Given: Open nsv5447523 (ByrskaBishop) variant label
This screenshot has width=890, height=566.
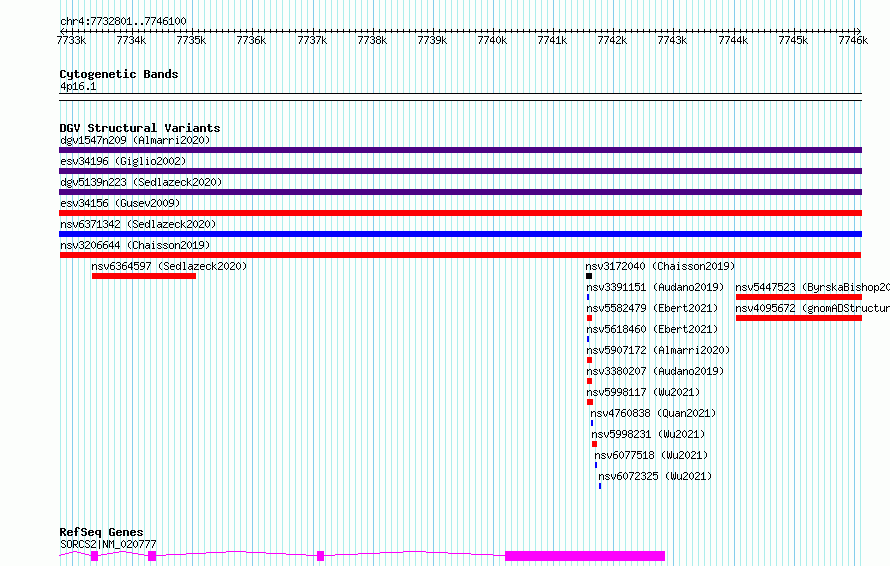Looking at the screenshot, I should (812, 287).
